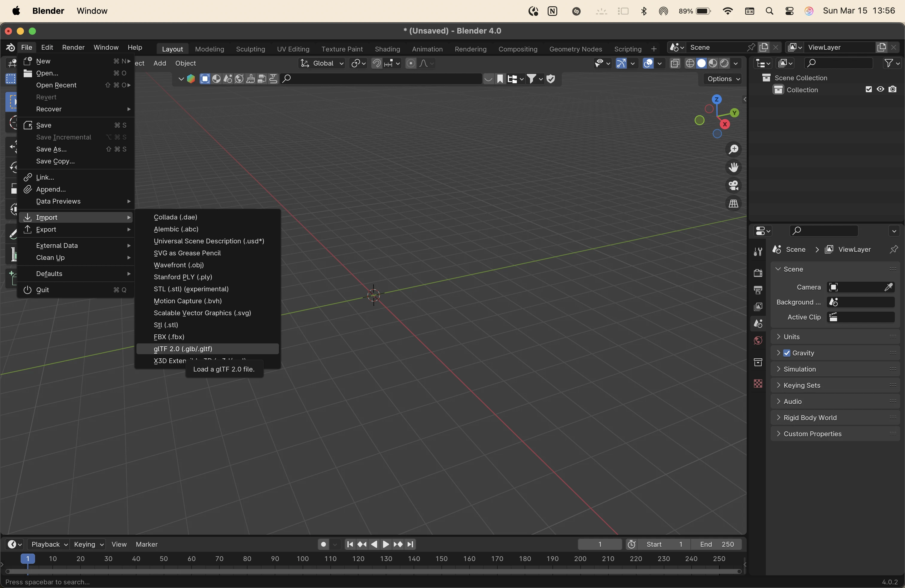Expand the Rigid Body World panel

[810, 418]
